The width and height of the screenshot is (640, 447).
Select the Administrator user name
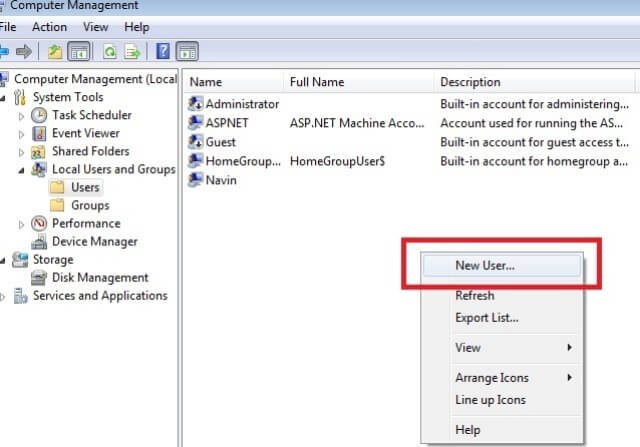coord(242,104)
